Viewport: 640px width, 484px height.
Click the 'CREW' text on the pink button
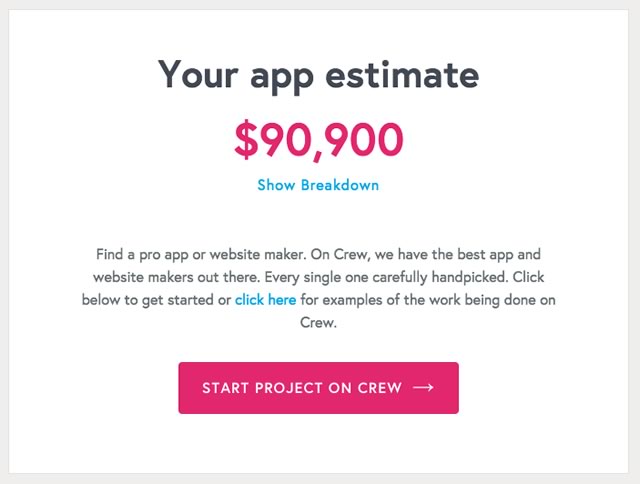coord(380,388)
